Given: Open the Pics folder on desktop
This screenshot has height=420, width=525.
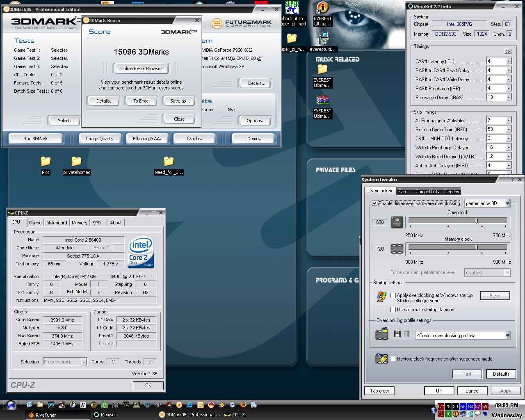Looking at the screenshot, I should pos(46,162).
